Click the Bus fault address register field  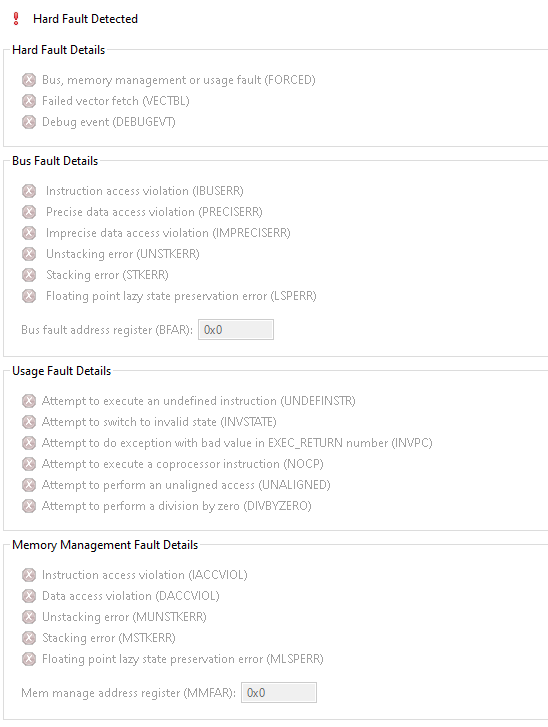tap(236, 330)
